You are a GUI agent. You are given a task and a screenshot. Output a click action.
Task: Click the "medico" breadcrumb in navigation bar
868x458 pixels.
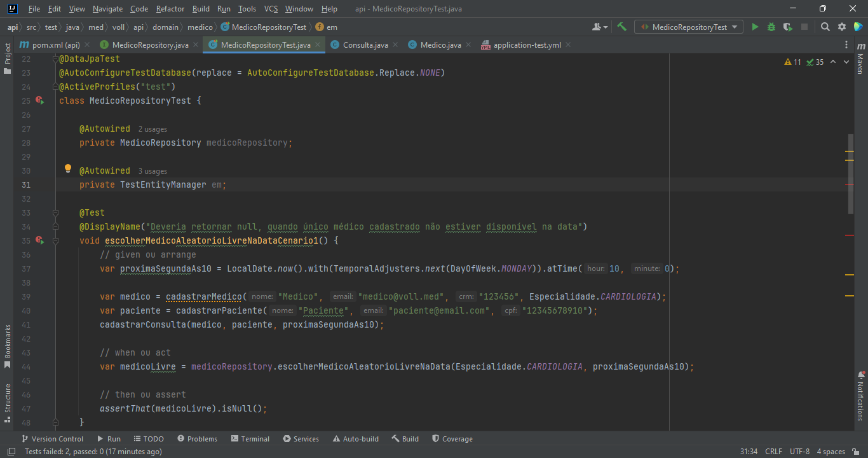200,27
